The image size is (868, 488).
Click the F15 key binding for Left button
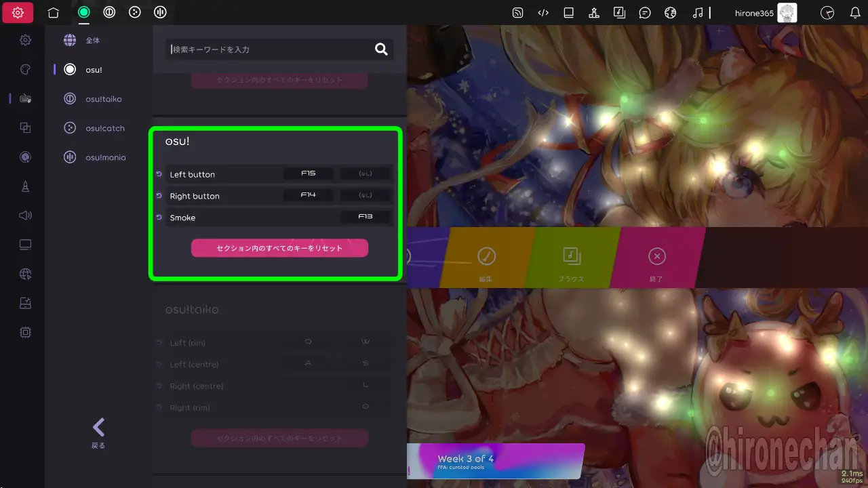click(x=309, y=174)
